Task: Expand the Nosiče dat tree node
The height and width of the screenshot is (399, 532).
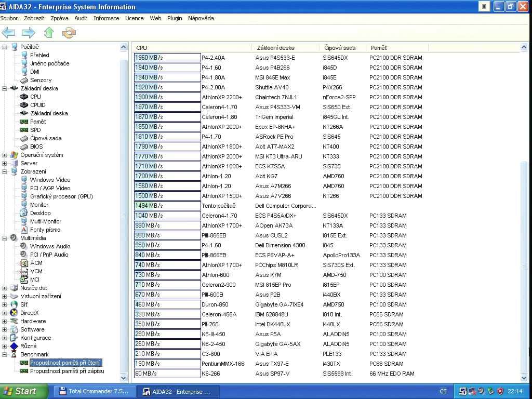Action: point(4,288)
